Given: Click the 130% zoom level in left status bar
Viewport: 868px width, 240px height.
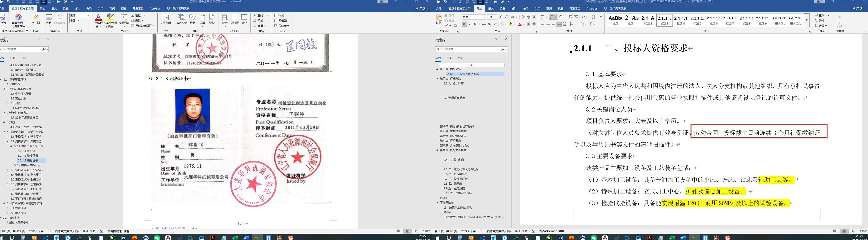Looking at the screenshot, I should point(427,231).
